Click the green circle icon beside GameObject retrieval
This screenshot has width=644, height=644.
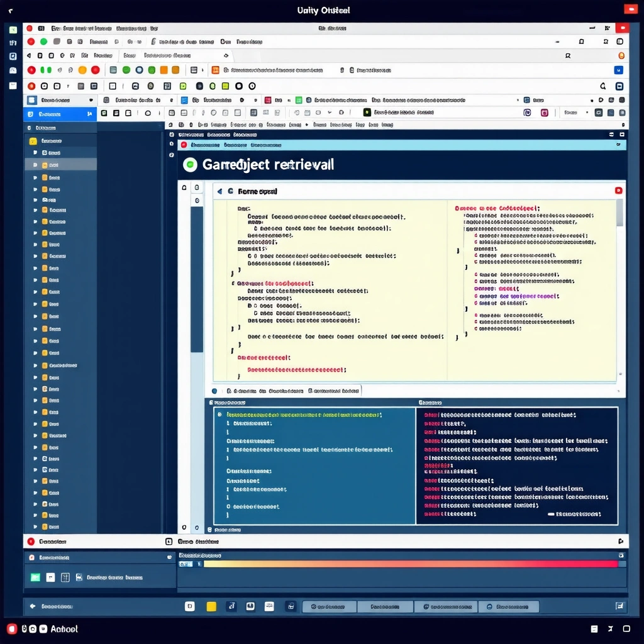(x=189, y=165)
